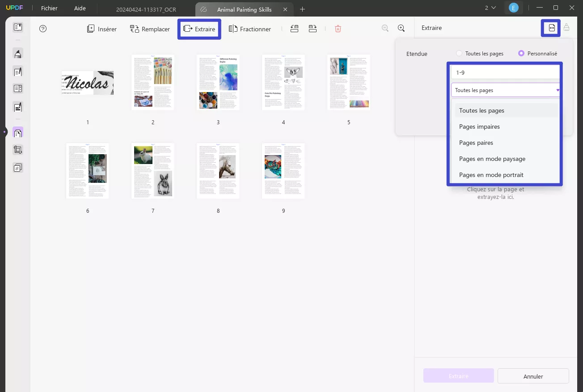Switch to the 20240424-113317_OCR tab
The width and height of the screenshot is (583, 392).
[146, 9]
